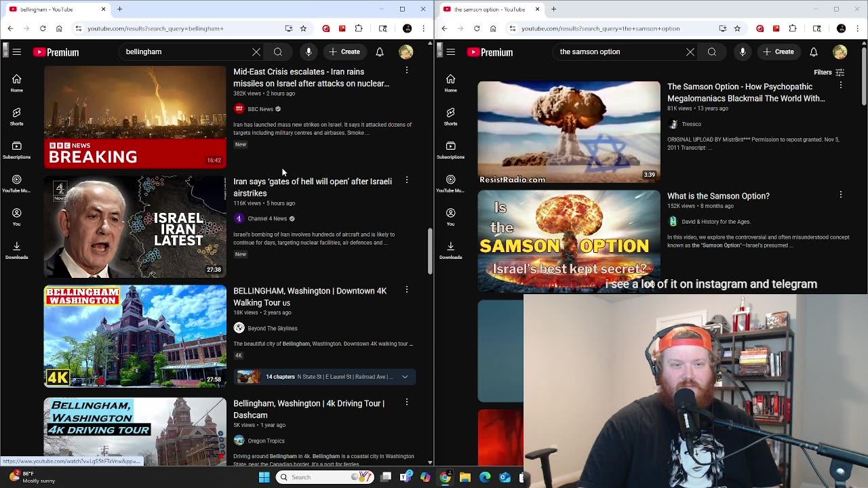This screenshot has height=488, width=868.
Task: Open Home in the right window's YouTube sidebar
Action: point(450,83)
